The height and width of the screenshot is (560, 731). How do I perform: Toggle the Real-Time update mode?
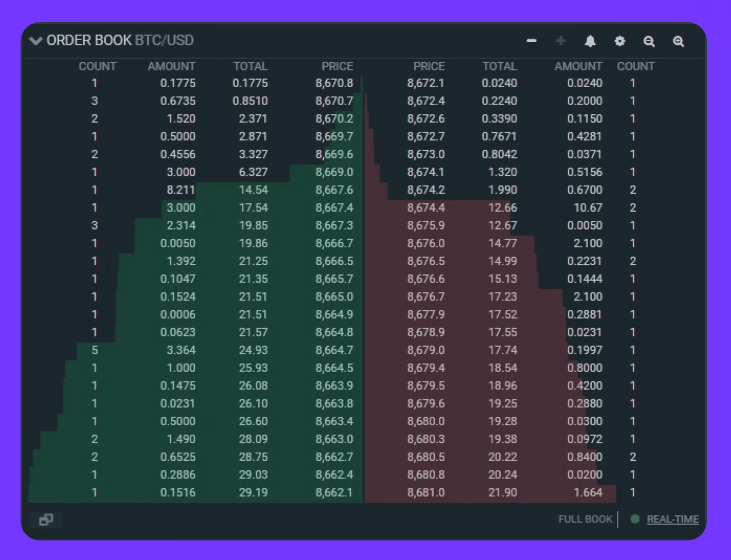(672, 519)
